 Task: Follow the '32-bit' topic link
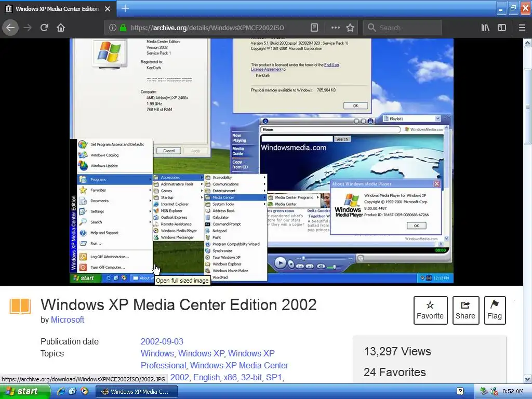click(x=251, y=377)
